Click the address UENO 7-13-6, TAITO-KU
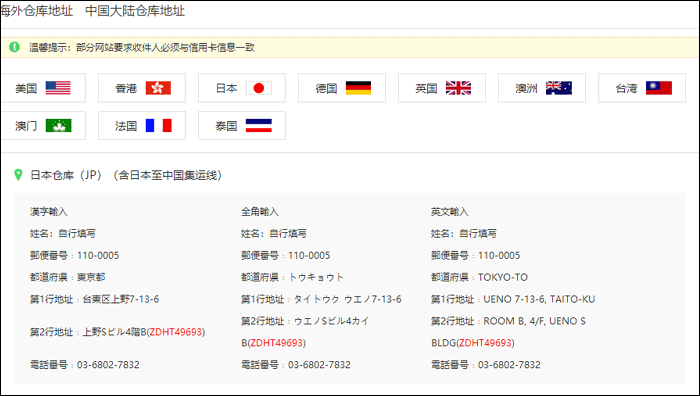700x396 pixels. pyautogui.click(x=539, y=299)
